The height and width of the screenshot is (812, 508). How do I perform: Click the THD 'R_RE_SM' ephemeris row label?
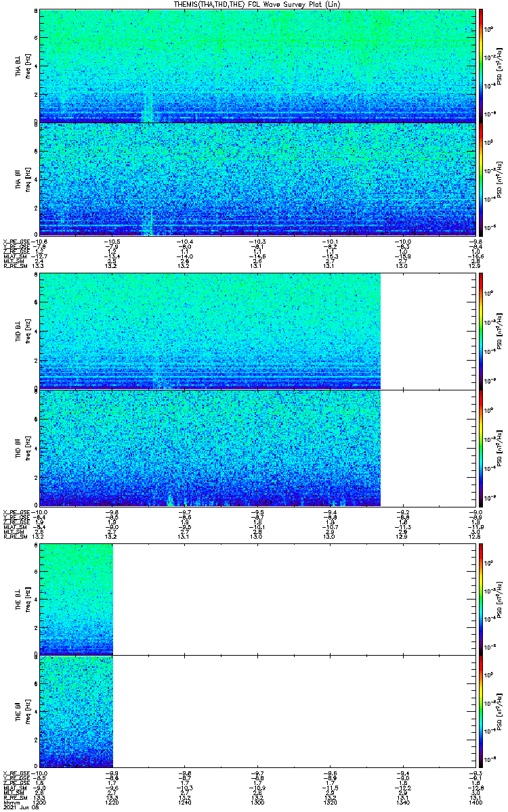[15, 537]
